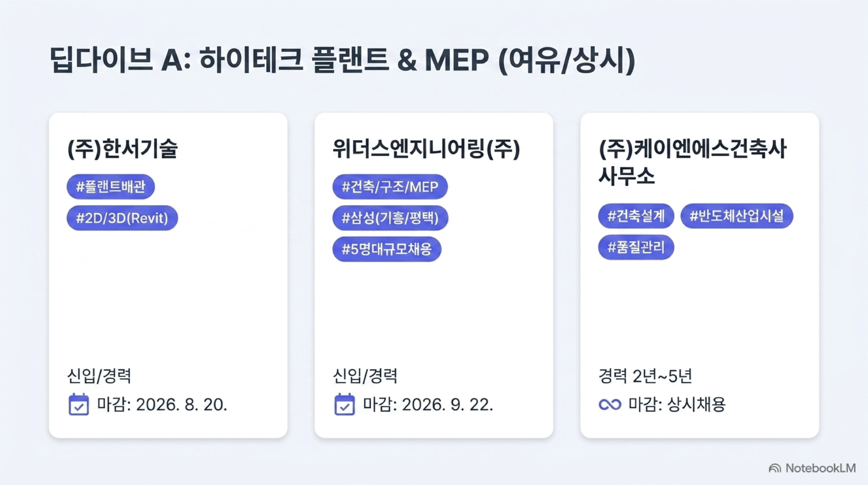Screen dimensions: 868x485
Task: Open the (주)한서기술 company title
Action: coord(123,149)
